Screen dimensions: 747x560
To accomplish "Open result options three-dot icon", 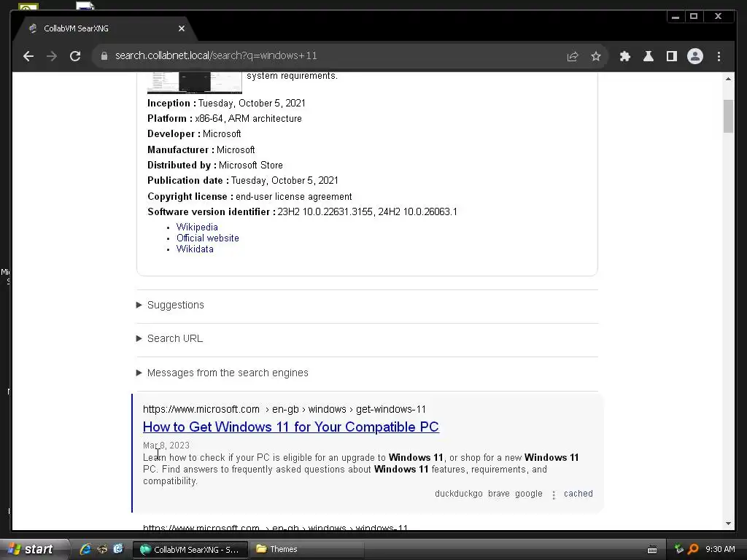I will [x=554, y=495].
